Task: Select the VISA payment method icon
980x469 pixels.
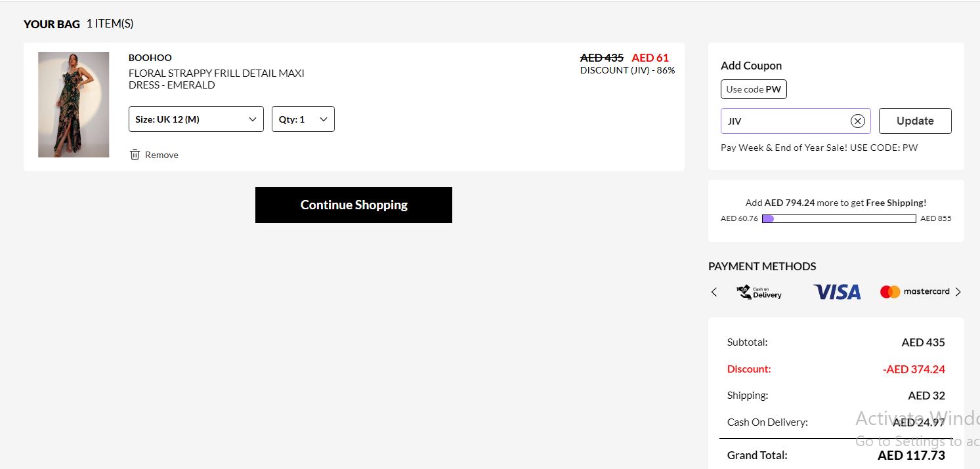Action: (x=836, y=291)
